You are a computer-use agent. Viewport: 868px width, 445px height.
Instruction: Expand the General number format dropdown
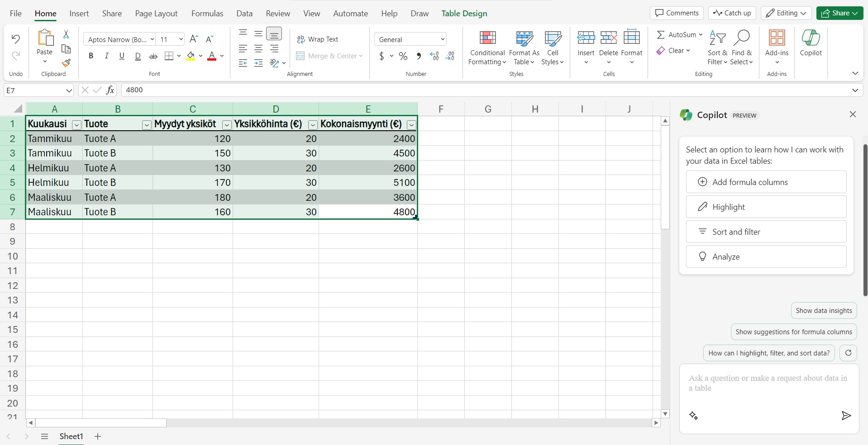click(442, 39)
